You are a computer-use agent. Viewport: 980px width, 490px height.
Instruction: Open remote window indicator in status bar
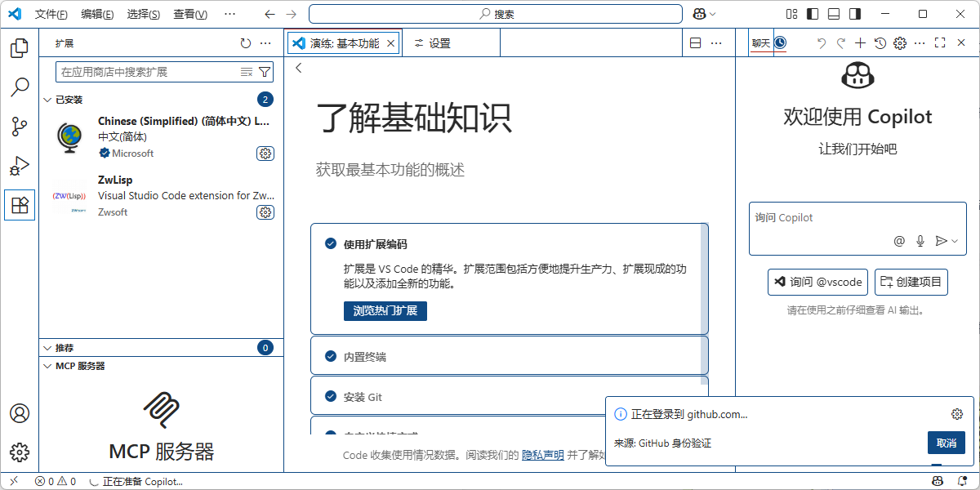(x=13, y=481)
